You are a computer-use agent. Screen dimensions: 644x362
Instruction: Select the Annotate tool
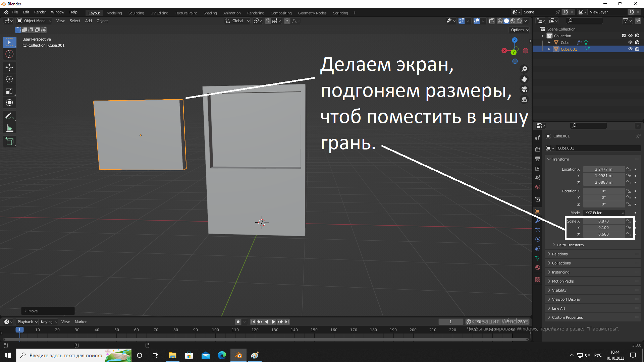tap(9, 116)
